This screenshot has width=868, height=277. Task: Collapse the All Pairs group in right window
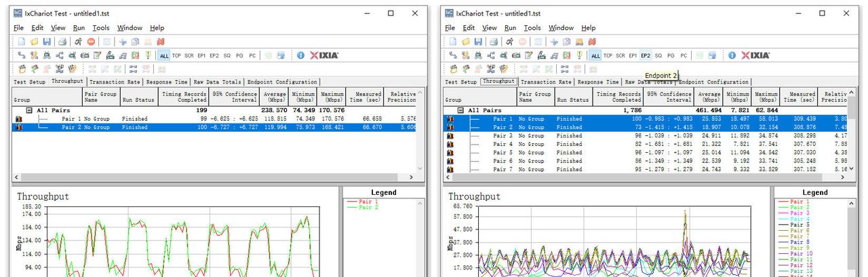(460, 110)
